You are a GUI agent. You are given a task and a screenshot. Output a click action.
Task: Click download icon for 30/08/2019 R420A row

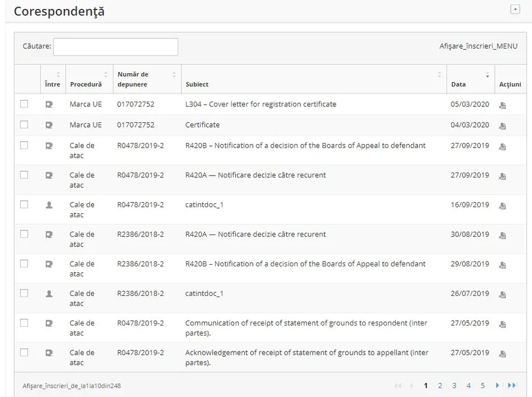[502, 236]
